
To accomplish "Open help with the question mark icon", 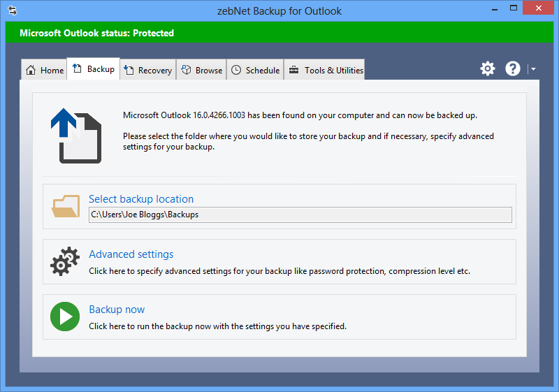I will 513,68.
